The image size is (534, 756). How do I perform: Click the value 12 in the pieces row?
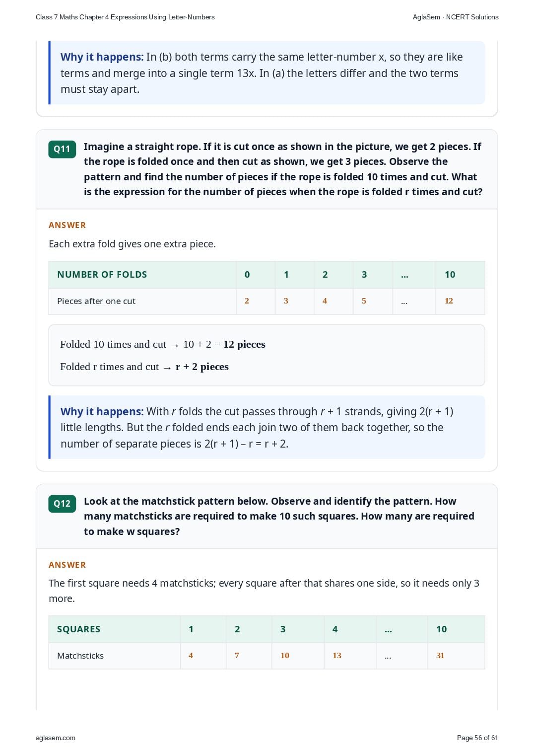click(x=449, y=301)
